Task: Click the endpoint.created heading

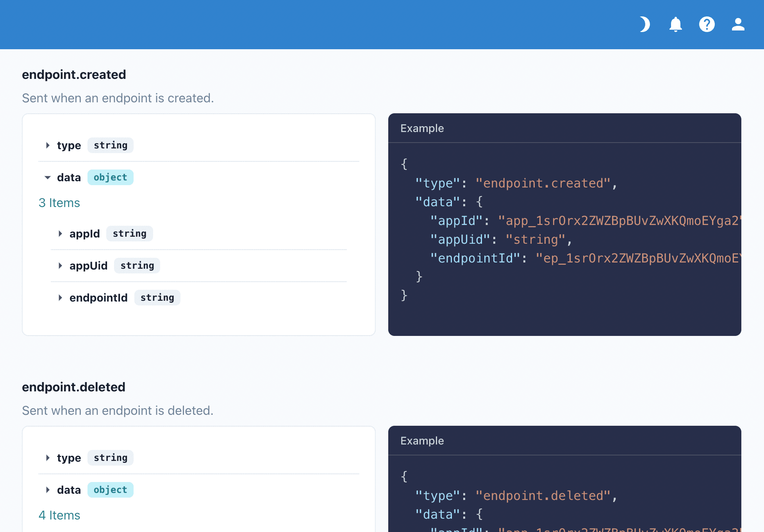Action: (x=74, y=75)
